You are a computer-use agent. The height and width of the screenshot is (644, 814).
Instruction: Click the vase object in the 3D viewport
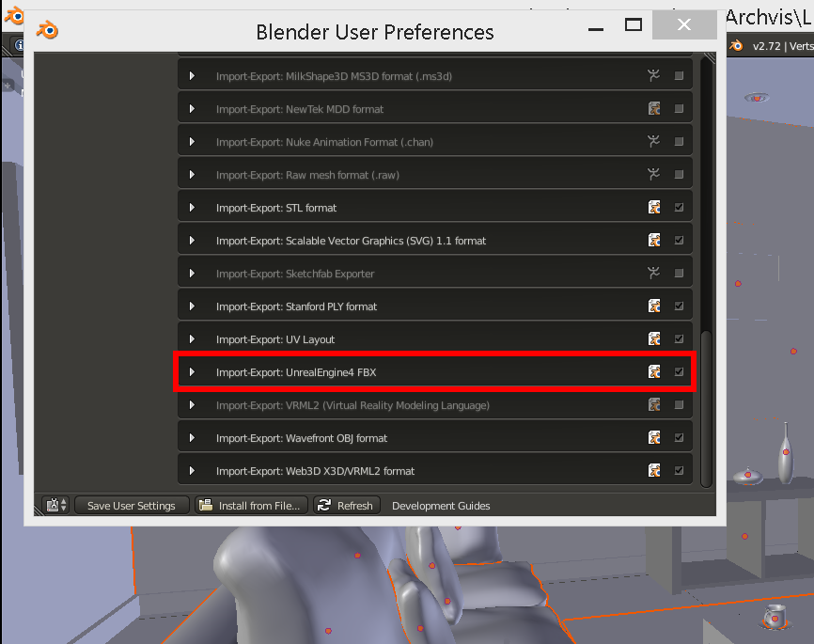[x=786, y=452]
